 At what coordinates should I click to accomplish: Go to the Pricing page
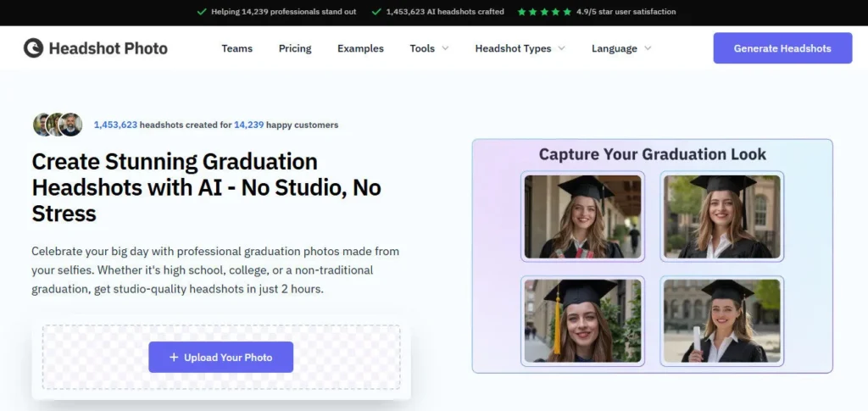point(295,48)
